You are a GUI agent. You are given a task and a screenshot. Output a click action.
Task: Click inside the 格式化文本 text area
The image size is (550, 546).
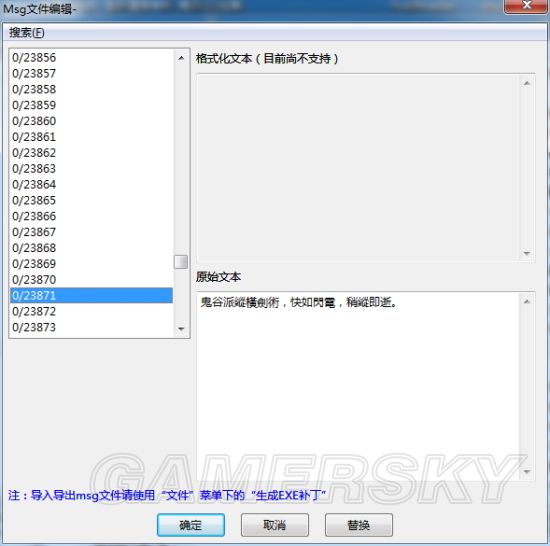point(358,168)
